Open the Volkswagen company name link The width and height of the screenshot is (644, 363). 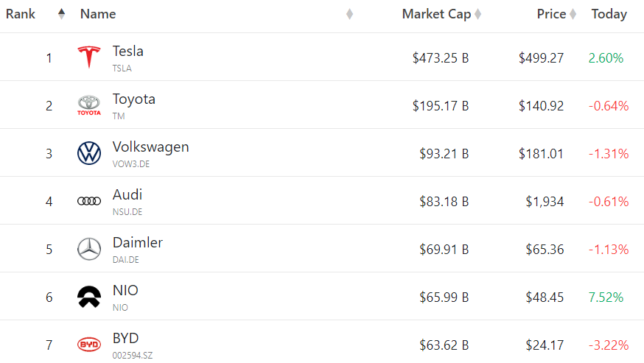(151, 147)
